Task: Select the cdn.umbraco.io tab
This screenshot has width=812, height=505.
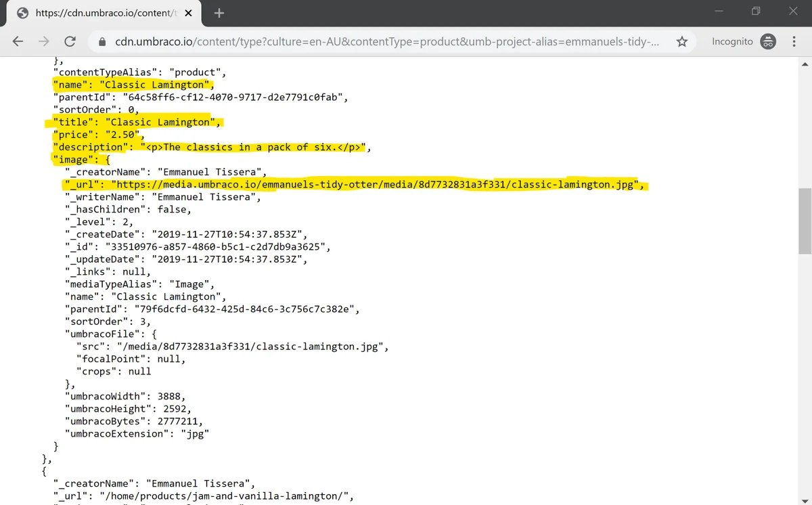Action: click(101, 12)
